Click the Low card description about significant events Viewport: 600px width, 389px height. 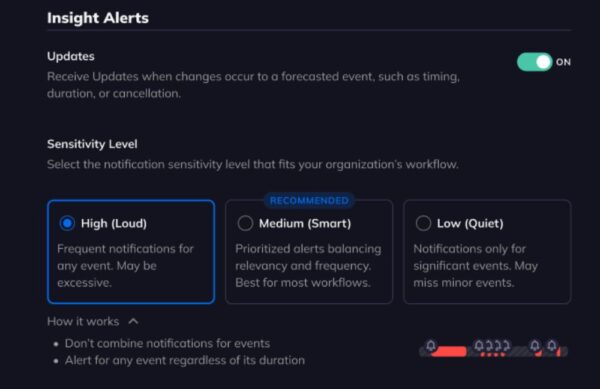click(x=476, y=265)
